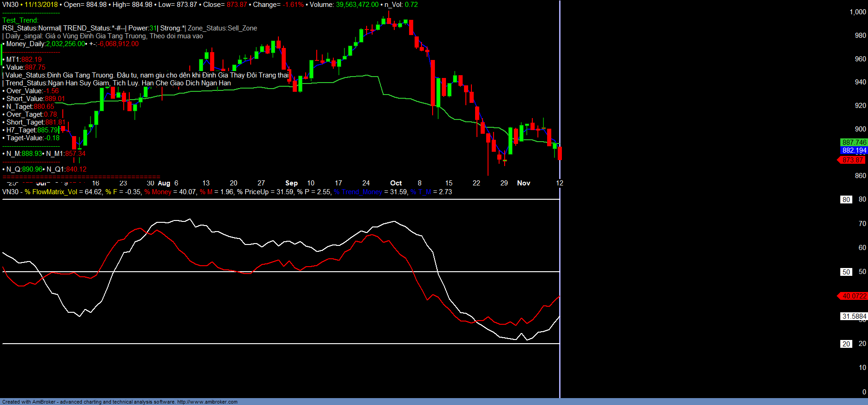Screen dimensions: 868x405
Task: Select the Nov marker on the date axis
Action: [x=524, y=183]
